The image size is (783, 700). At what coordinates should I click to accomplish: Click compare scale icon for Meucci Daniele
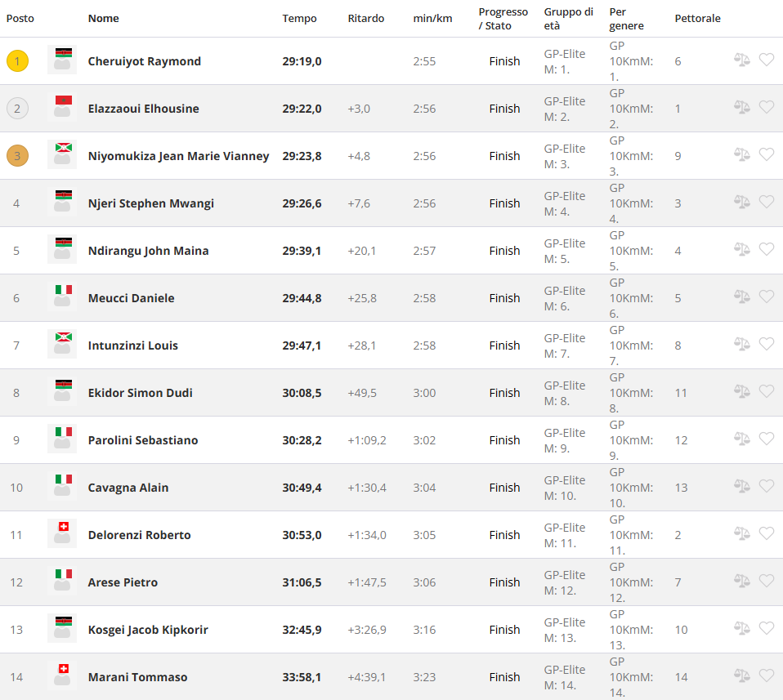click(741, 296)
